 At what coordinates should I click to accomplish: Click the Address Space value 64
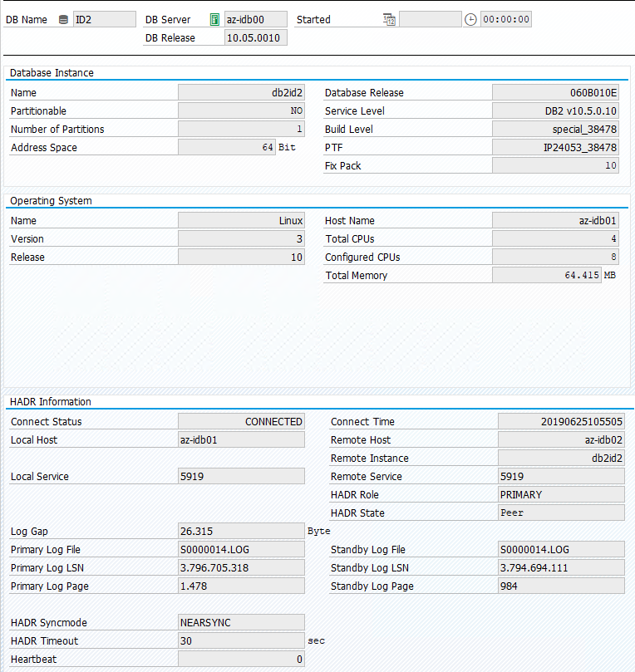pyautogui.click(x=226, y=147)
